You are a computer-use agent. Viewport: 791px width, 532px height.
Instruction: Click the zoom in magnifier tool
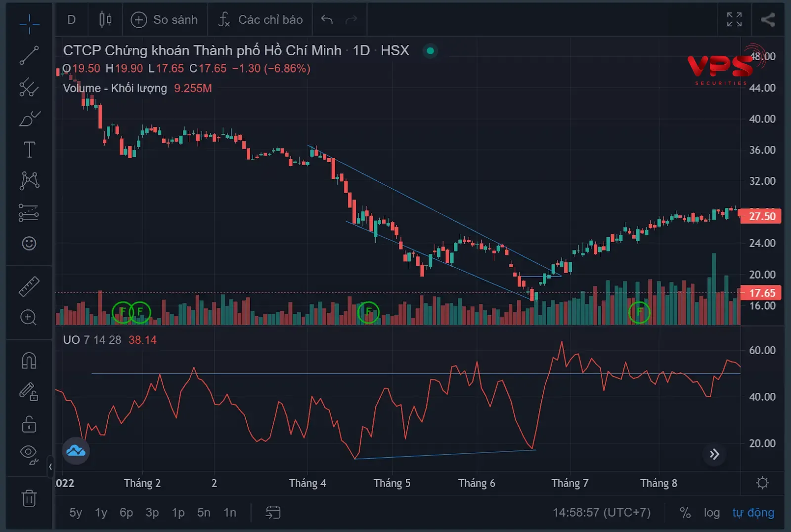(x=28, y=318)
